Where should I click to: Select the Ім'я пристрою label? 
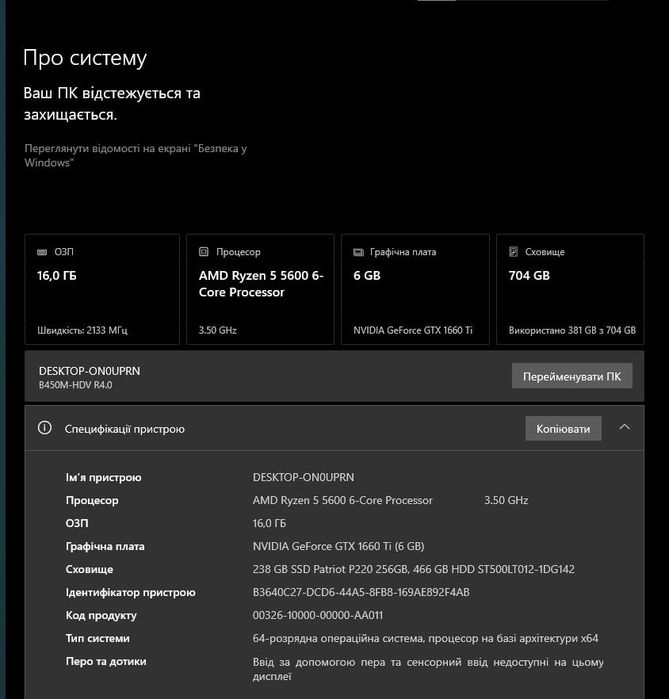[x=103, y=477]
